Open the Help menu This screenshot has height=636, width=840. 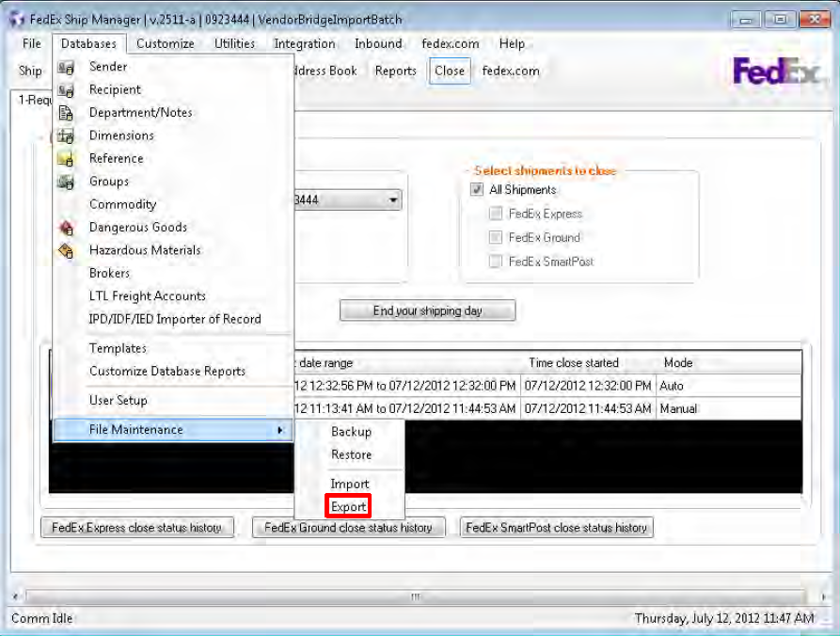click(512, 43)
